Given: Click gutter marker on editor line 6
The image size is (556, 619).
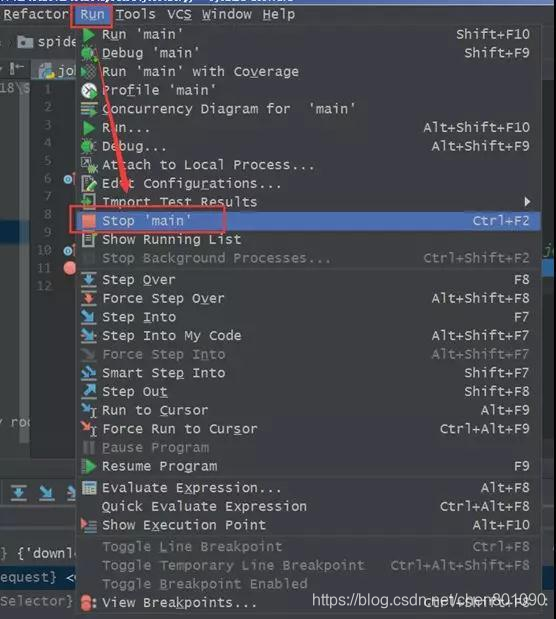Looking at the screenshot, I should click(68, 180).
